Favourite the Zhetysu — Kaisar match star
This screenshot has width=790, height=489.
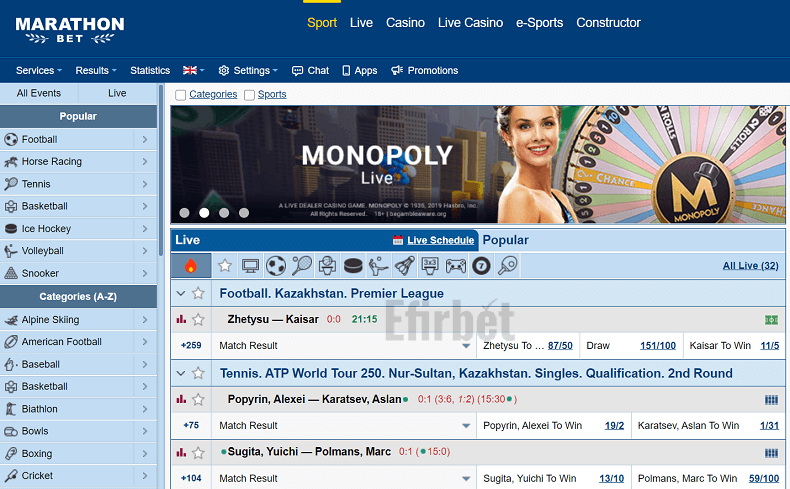point(199,319)
